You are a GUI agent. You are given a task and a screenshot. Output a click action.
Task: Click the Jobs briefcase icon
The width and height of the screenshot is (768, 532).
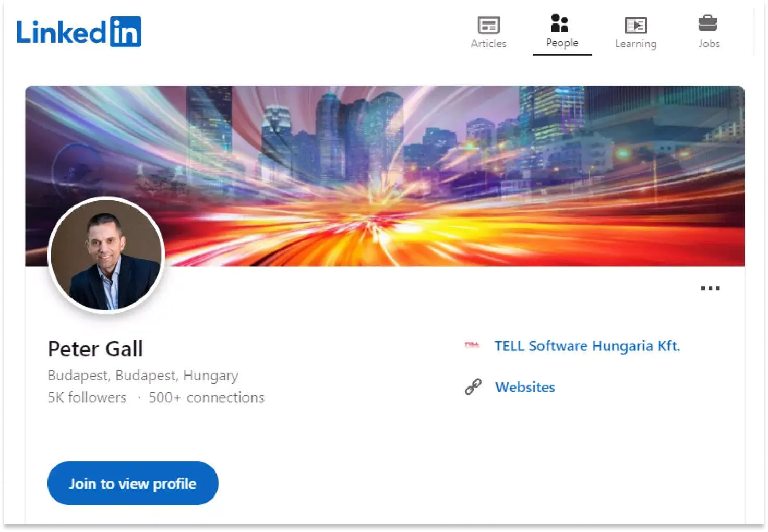click(709, 22)
